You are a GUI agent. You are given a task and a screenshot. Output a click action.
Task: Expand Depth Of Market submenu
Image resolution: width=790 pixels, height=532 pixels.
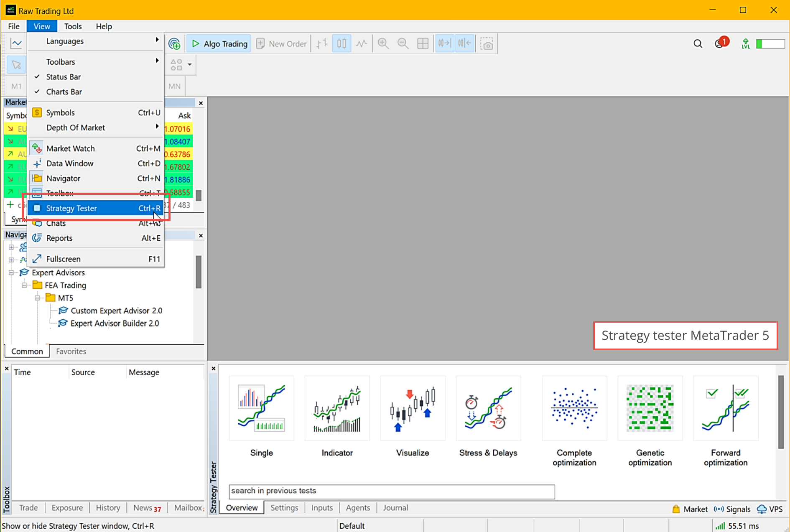(96, 127)
